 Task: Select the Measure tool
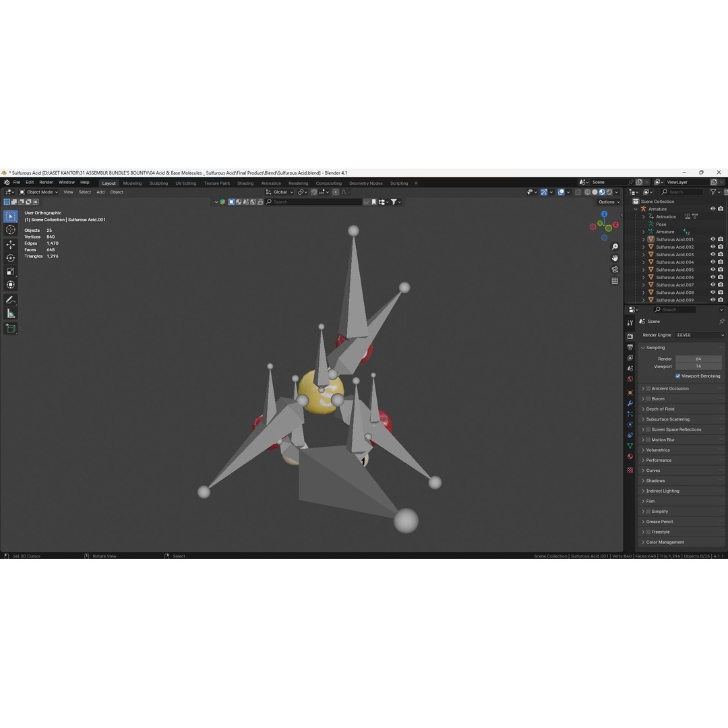(x=11, y=313)
